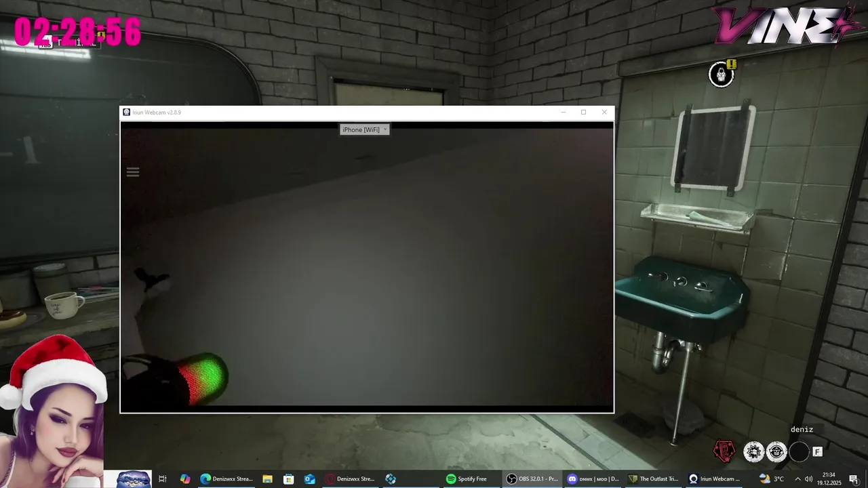
Task: Select Iriun Webcam taskbar button
Action: pyautogui.click(x=715, y=479)
